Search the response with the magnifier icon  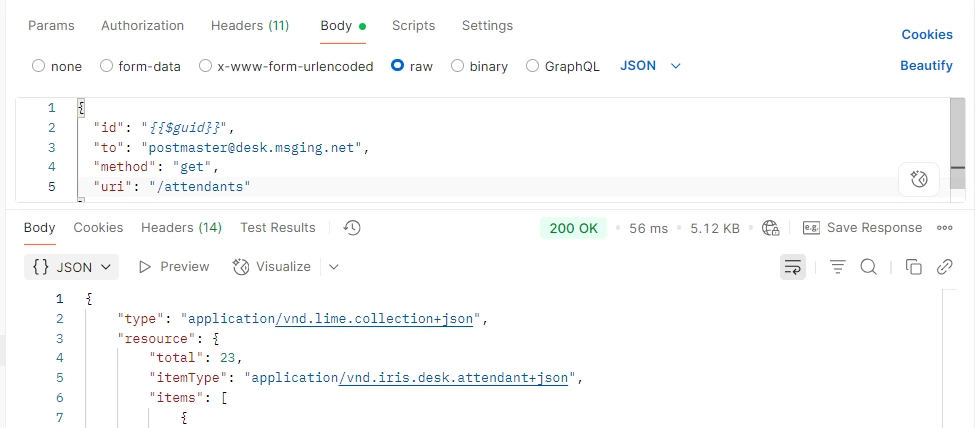point(868,267)
